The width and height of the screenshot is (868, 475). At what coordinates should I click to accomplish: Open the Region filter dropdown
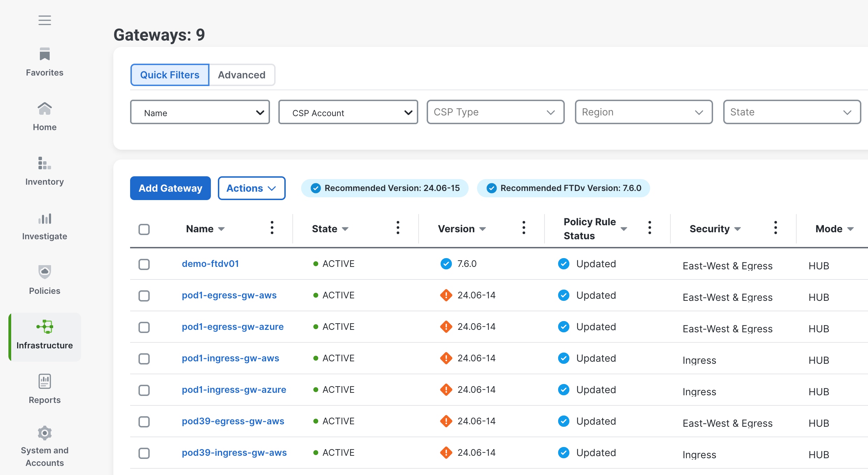(x=643, y=112)
